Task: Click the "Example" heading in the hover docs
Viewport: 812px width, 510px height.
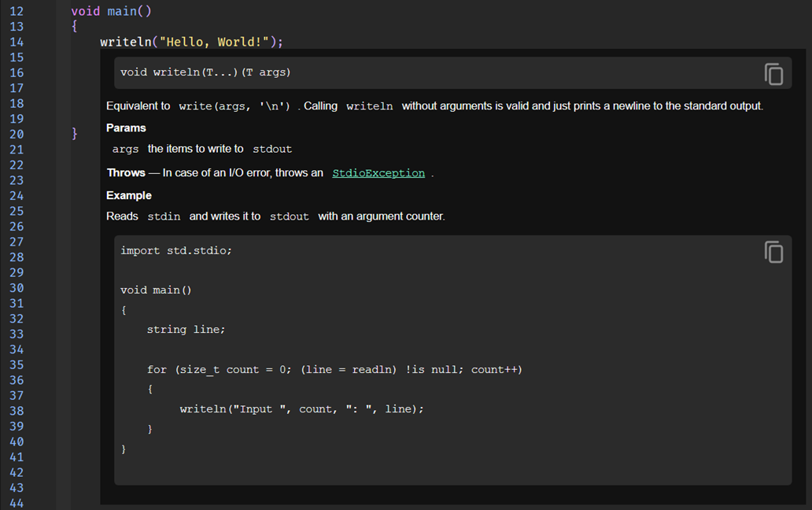Action: (x=129, y=195)
